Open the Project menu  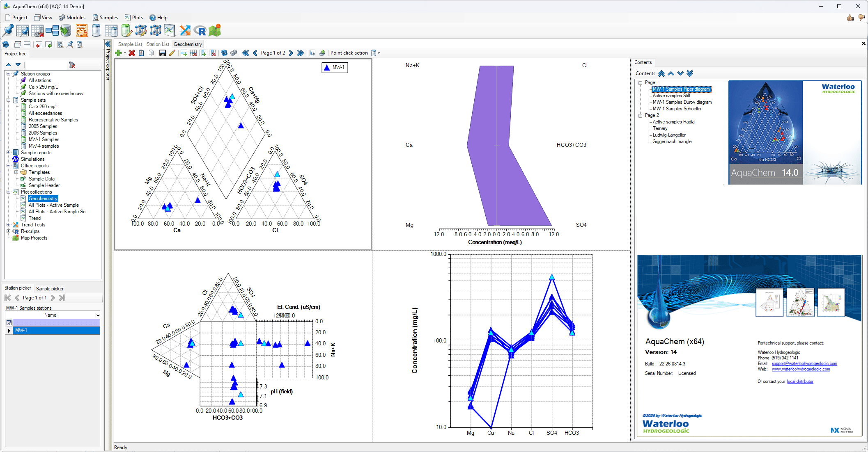point(16,18)
